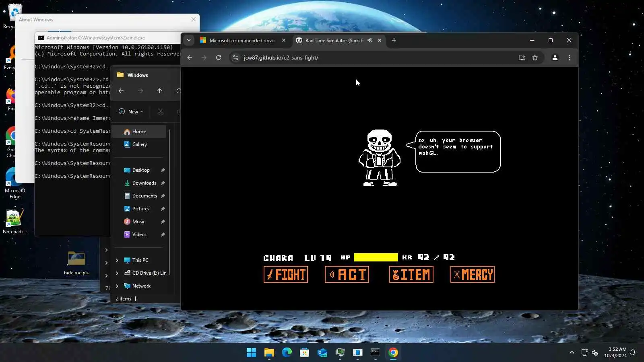This screenshot has height=362, width=644.
Task: Close the Microsoft recommended driver tab
Action: tap(284, 40)
